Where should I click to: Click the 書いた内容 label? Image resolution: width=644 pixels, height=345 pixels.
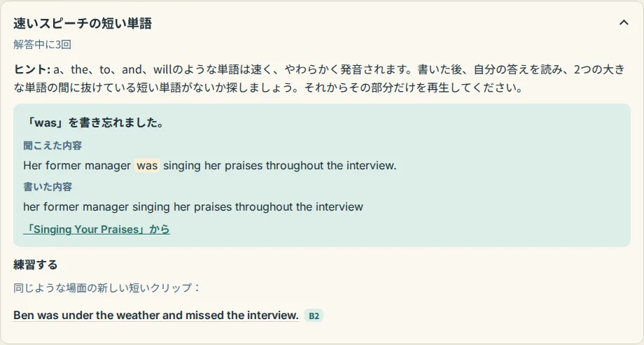click(48, 186)
